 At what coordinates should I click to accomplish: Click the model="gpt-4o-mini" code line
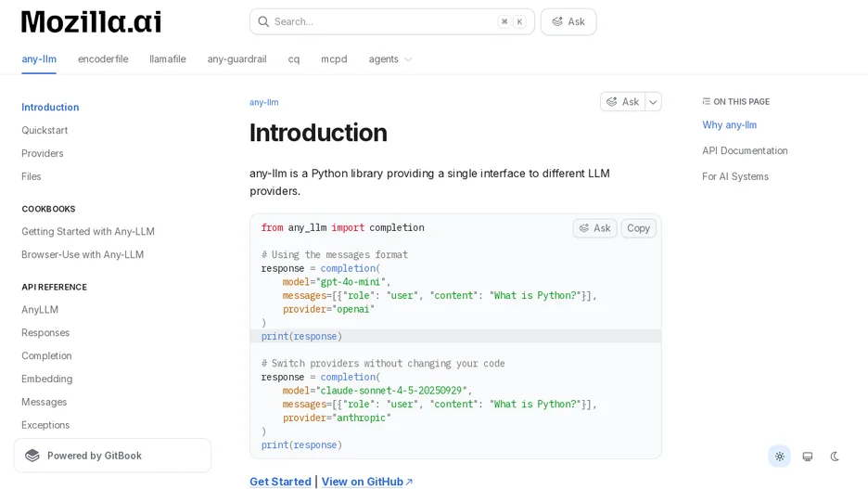point(337,282)
